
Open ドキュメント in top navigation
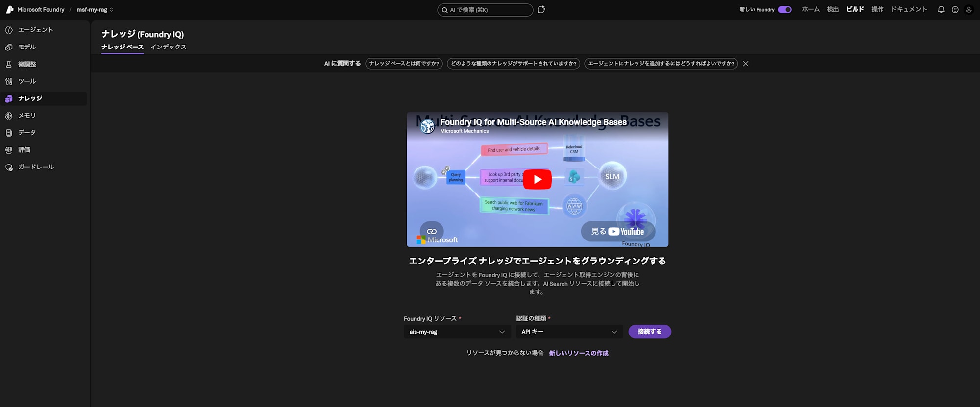909,10
